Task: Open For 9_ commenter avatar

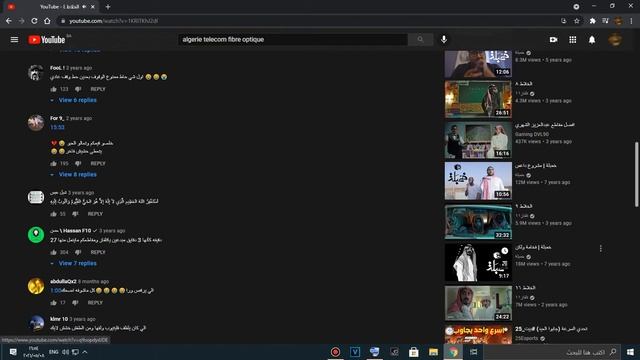Action: point(36,123)
